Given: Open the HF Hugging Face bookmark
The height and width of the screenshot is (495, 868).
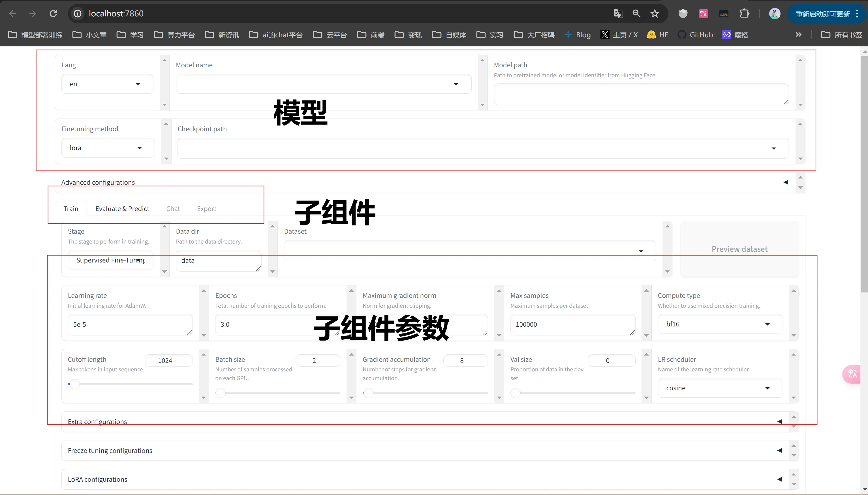Looking at the screenshot, I should click(658, 35).
